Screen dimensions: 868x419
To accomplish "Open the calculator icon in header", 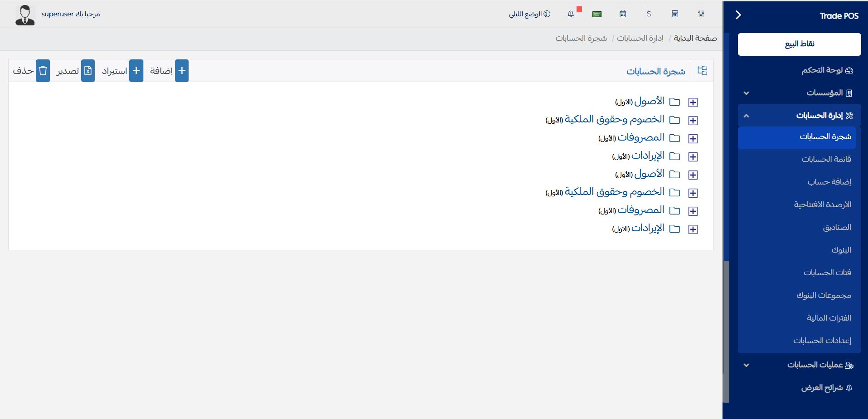I will 675,14.
